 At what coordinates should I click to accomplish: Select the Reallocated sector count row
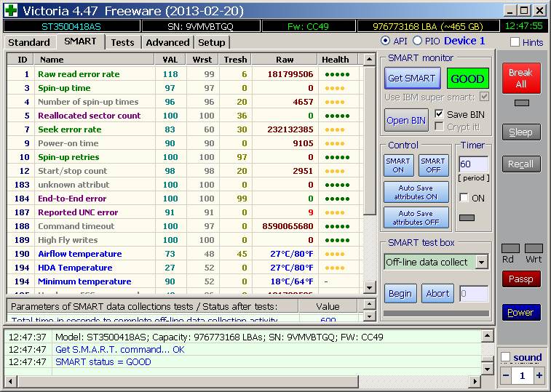click(x=184, y=116)
